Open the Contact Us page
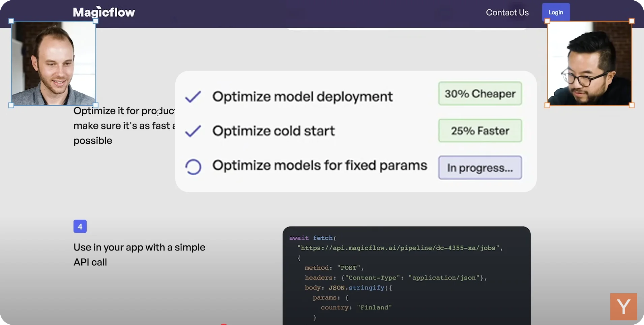This screenshot has width=644, height=325. coord(507,12)
